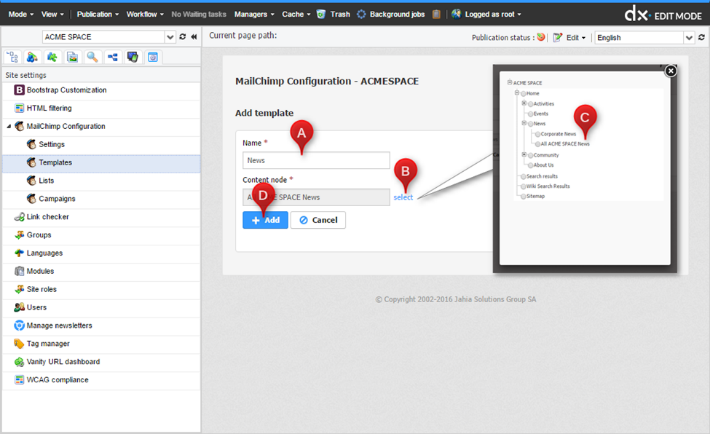
Task: Select the Home radio in node picker
Action: (x=523, y=93)
